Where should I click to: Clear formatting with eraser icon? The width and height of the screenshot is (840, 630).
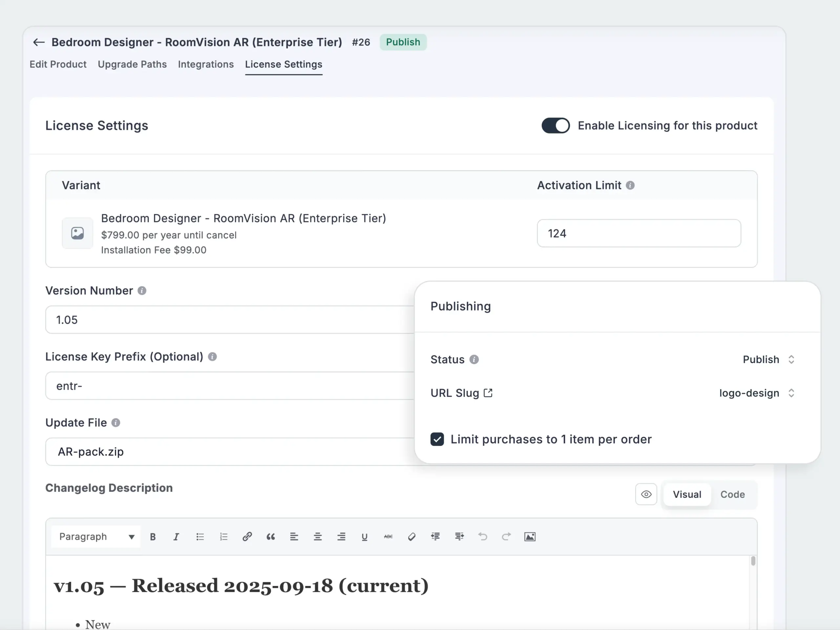coord(412,537)
